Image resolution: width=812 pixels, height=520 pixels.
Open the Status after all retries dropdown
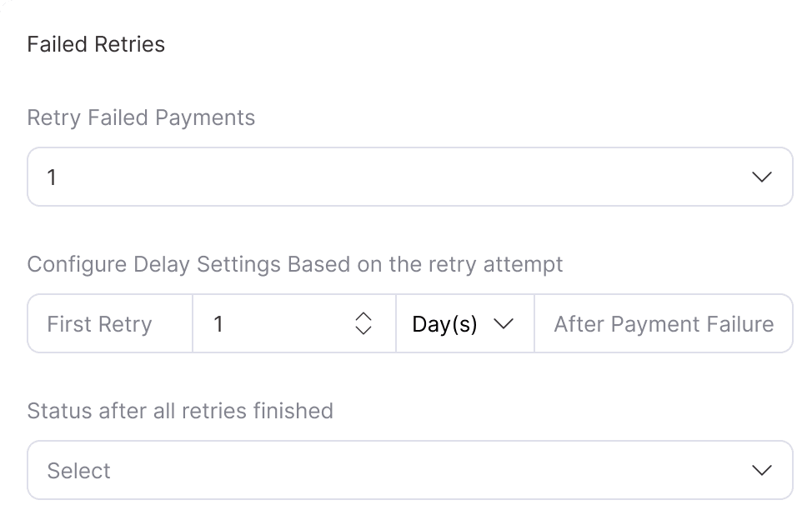409,470
